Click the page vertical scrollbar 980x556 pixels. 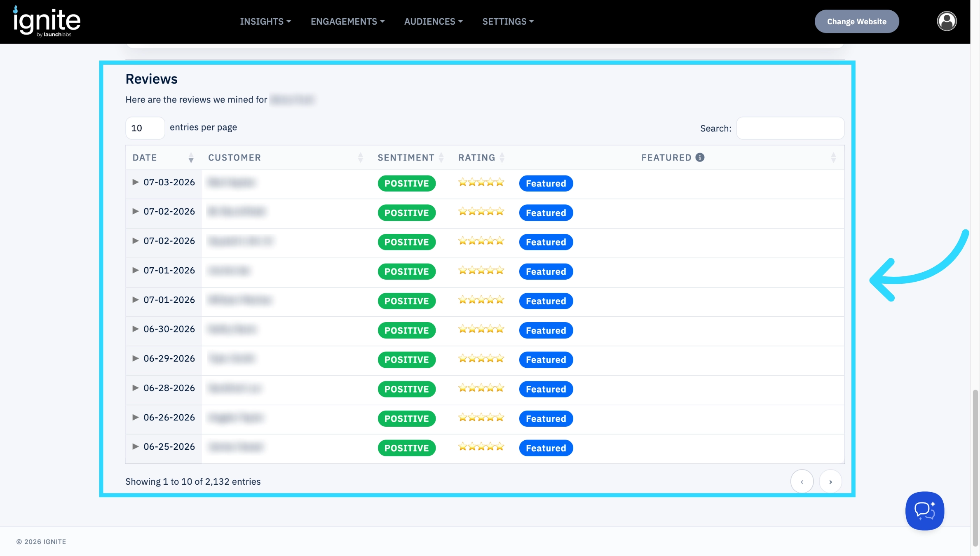pyautogui.click(x=975, y=467)
